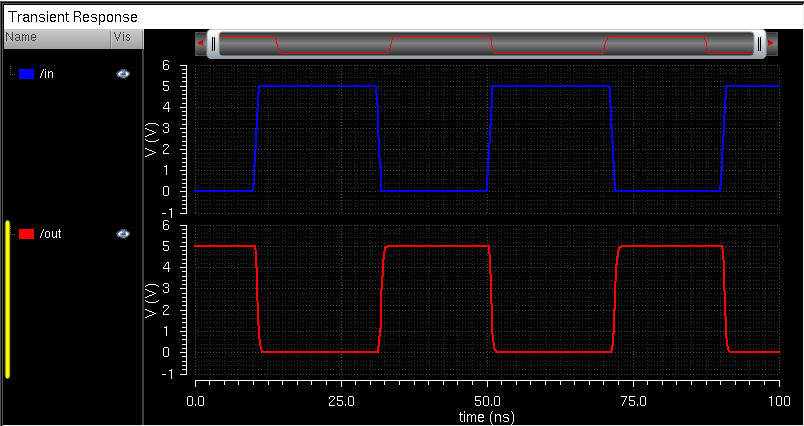Grab the right handle of the zoom slider
Image resolution: width=804 pixels, height=426 pixels.
759,44
